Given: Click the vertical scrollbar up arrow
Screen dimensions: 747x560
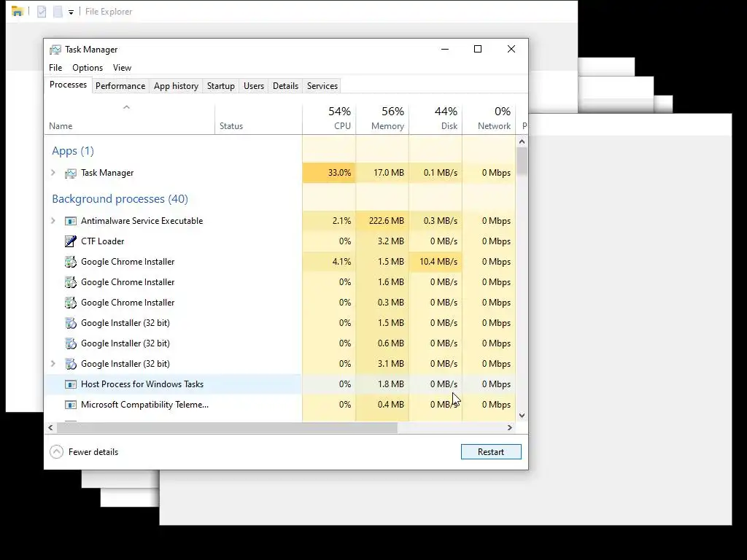Looking at the screenshot, I should (x=522, y=141).
